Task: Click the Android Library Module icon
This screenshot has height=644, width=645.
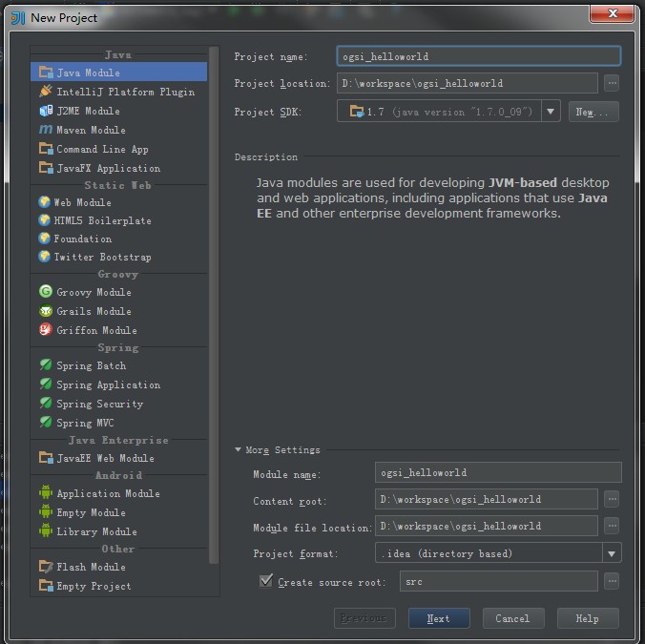Action: pyautogui.click(x=46, y=530)
